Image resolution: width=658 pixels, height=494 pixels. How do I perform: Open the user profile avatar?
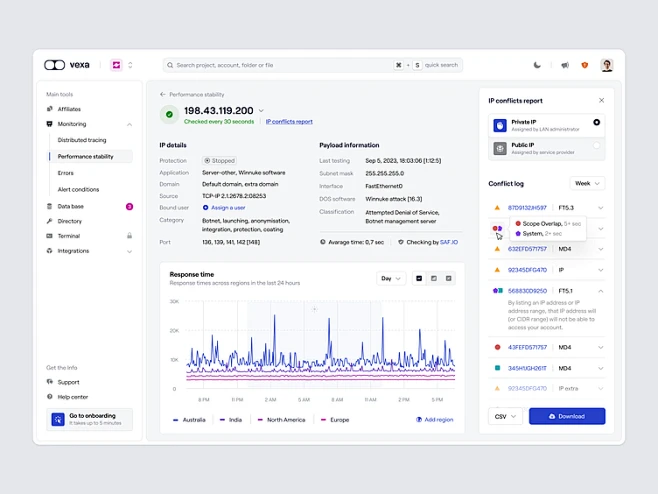606,65
